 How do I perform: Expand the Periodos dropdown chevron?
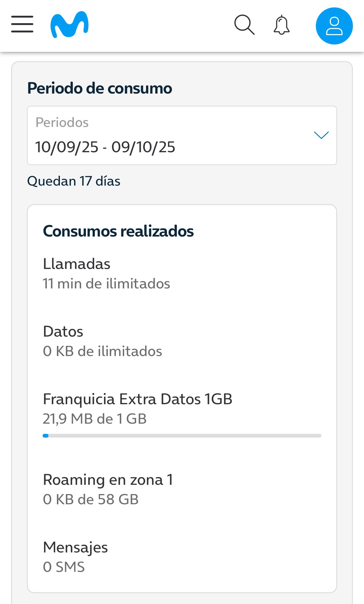321,135
